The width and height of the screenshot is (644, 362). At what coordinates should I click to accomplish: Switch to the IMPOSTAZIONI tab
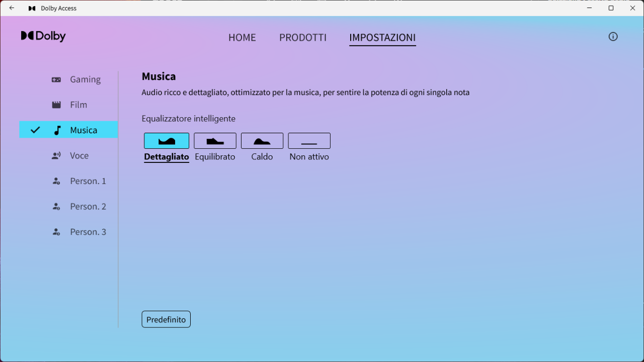pos(382,38)
